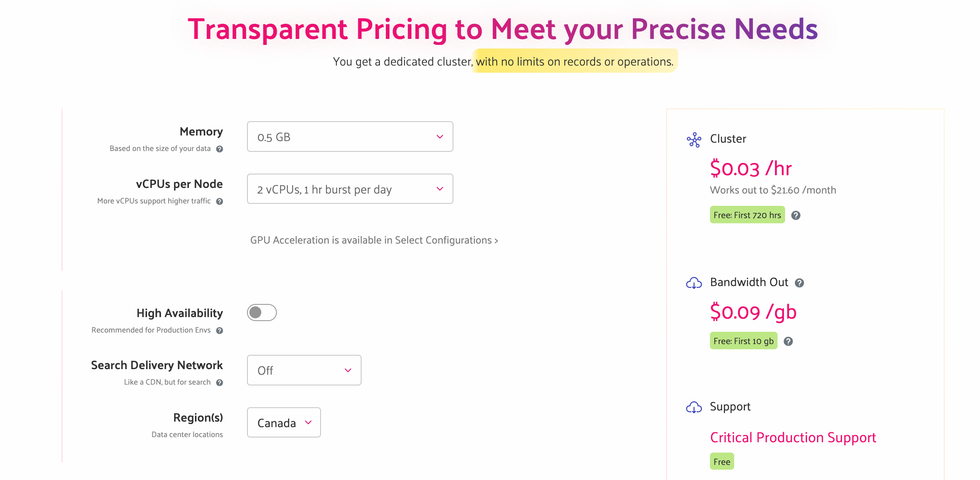This screenshot has width=980, height=480.
Task: Click the Search Delivery Network help icon
Action: coord(220,383)
